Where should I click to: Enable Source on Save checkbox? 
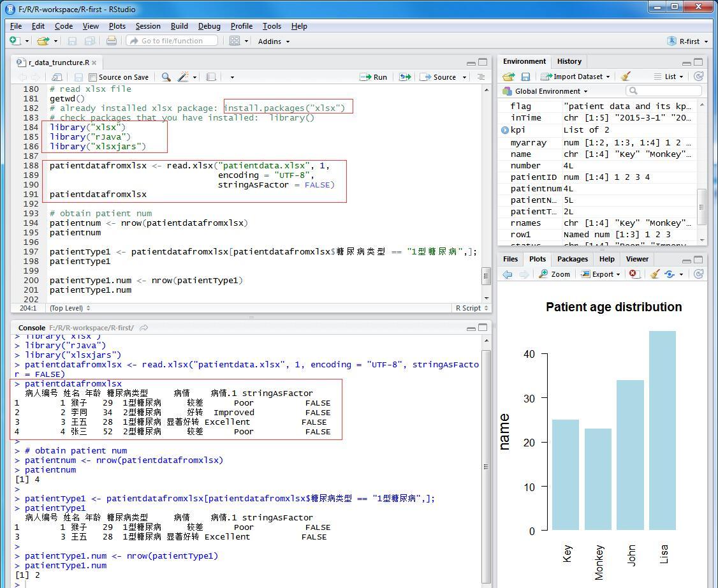point(93,77)
